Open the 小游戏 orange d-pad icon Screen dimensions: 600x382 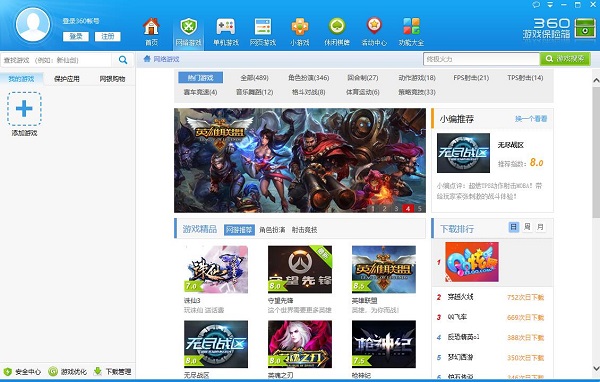pyautogui.click(x=300, y=27)
